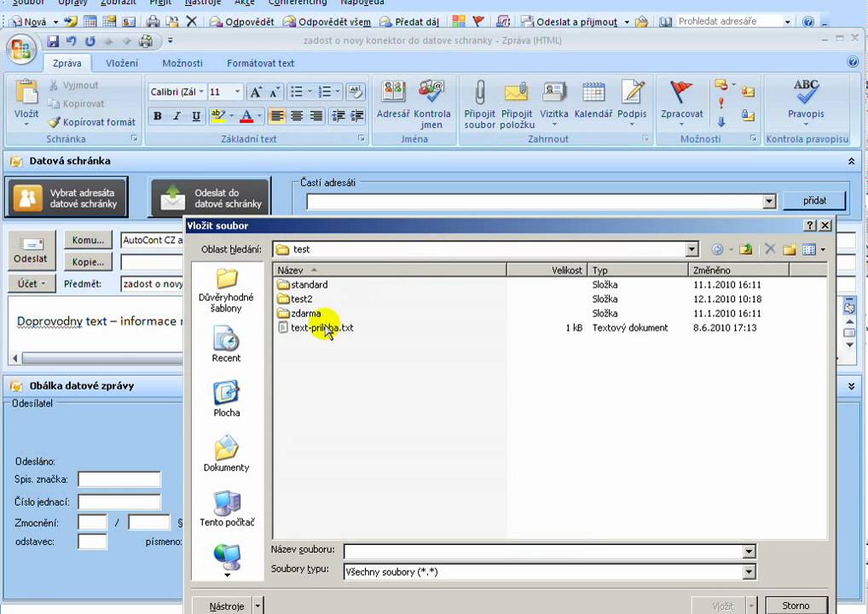This screenshot has width=868, height=614.
Task: Open the Podpis signature menu
Action: [632, 102]
